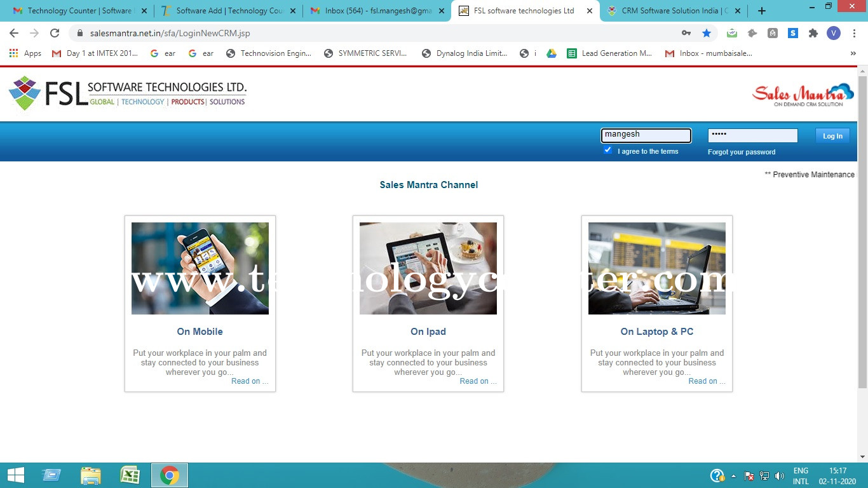Open Read on link under On Ipad
Screen dimensions: 868x488
(478, 381)
